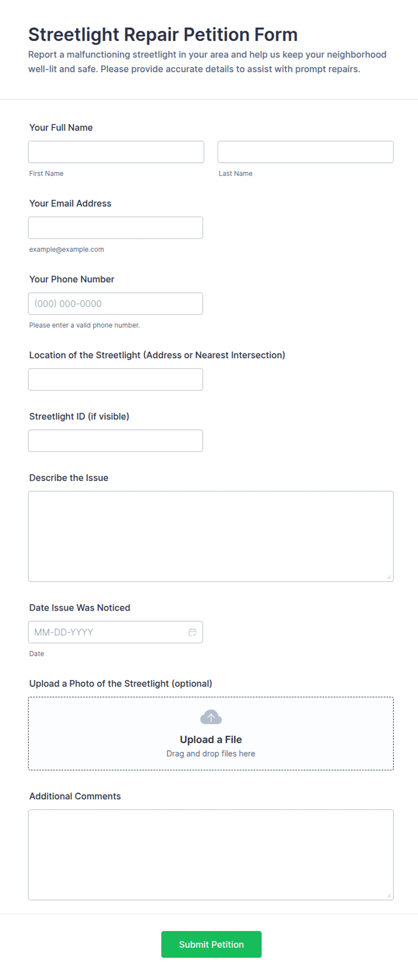Click the Date Issue Was Noticed label
418x980 pixels.
click(80, 608)
